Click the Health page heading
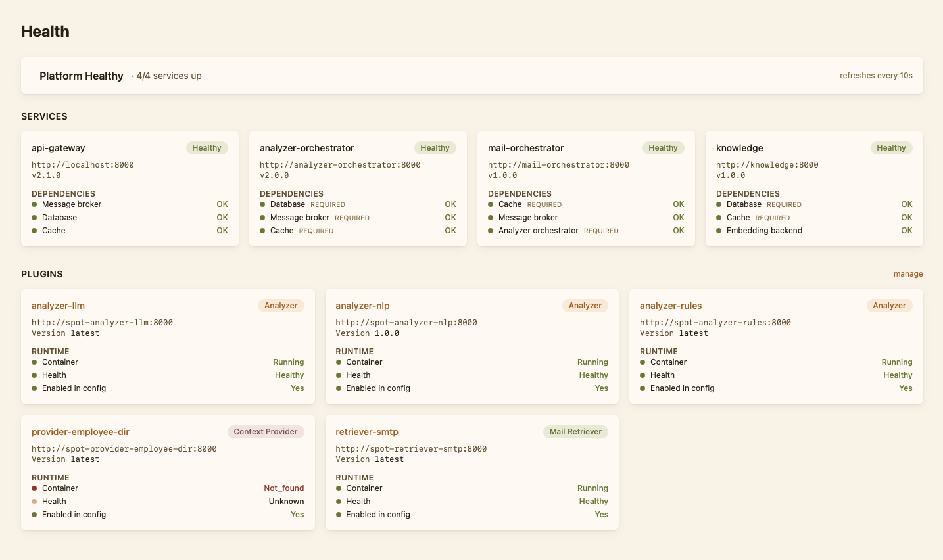The height and width of the screenshot is (560, 943). [x=45, y=32]
